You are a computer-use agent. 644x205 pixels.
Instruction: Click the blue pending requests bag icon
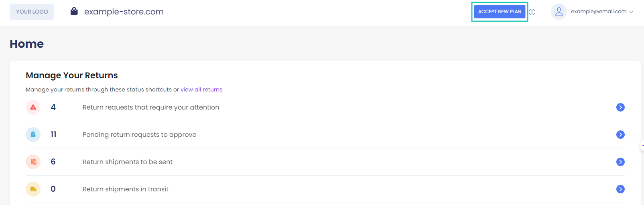(33, 134)
